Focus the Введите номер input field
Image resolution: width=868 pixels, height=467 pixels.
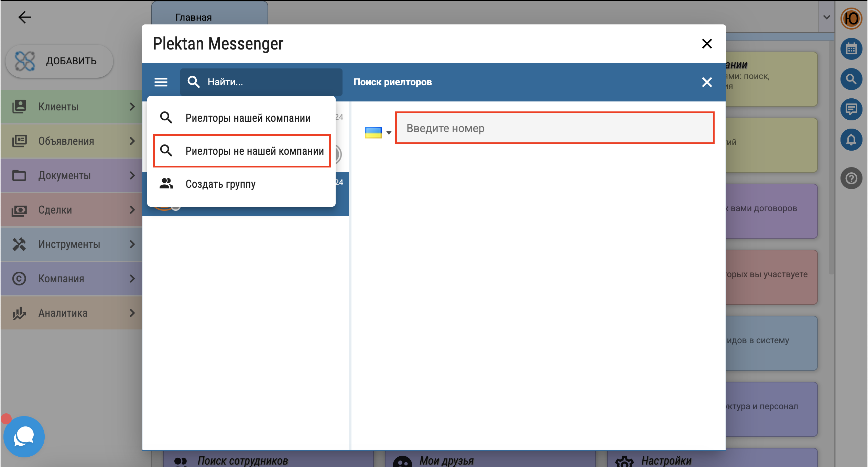(555, 128)
